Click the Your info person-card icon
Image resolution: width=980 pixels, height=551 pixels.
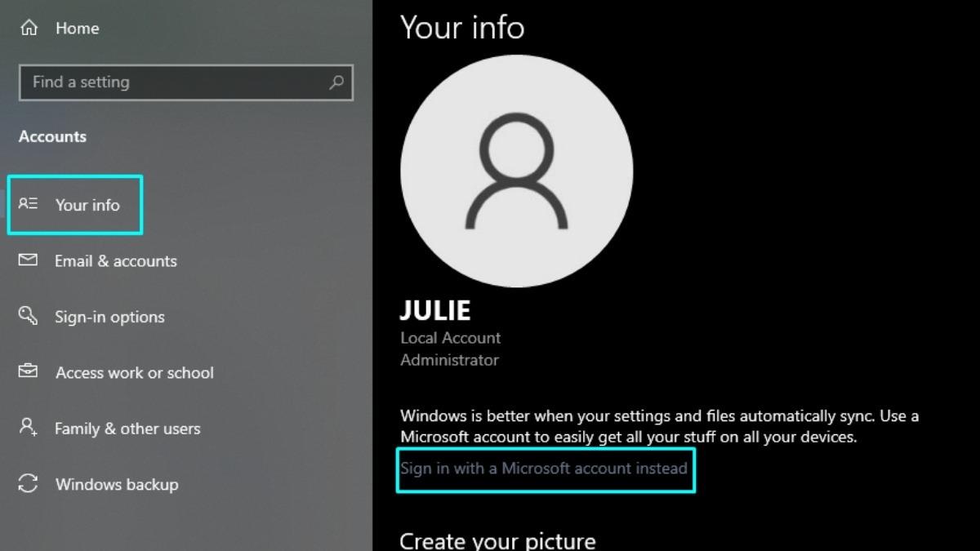coord(29,204)
